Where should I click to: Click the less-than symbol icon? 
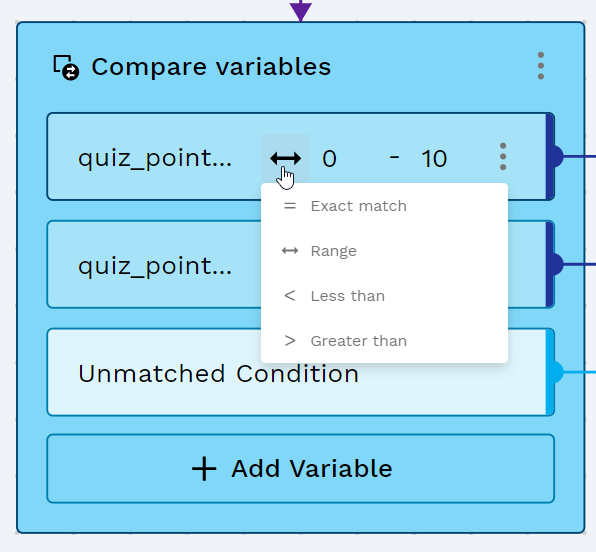290,296
